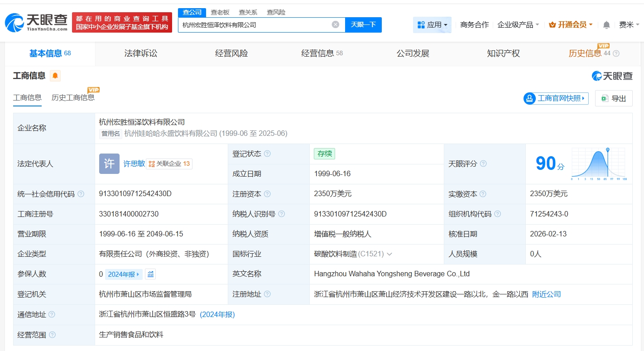Open the 开通会员 membership dropdown
This screenshot has height=351, width=644.
pos(571,25)
